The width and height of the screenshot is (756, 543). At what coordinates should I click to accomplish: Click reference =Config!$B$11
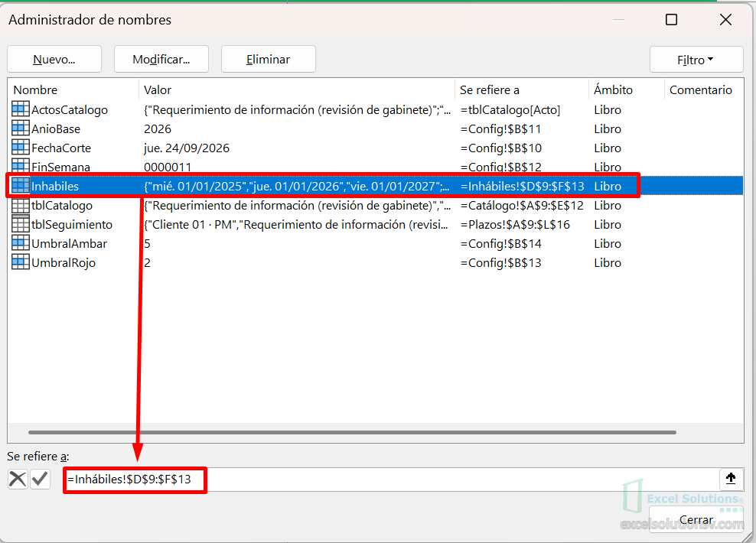[500, 129]
